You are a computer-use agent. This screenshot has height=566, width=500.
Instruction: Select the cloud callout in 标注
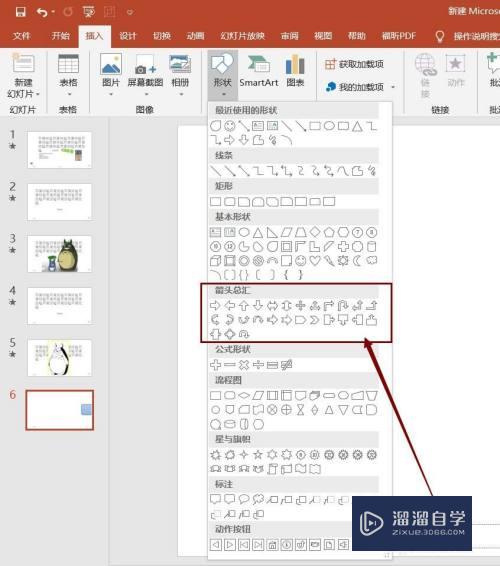tap(258, 499)
